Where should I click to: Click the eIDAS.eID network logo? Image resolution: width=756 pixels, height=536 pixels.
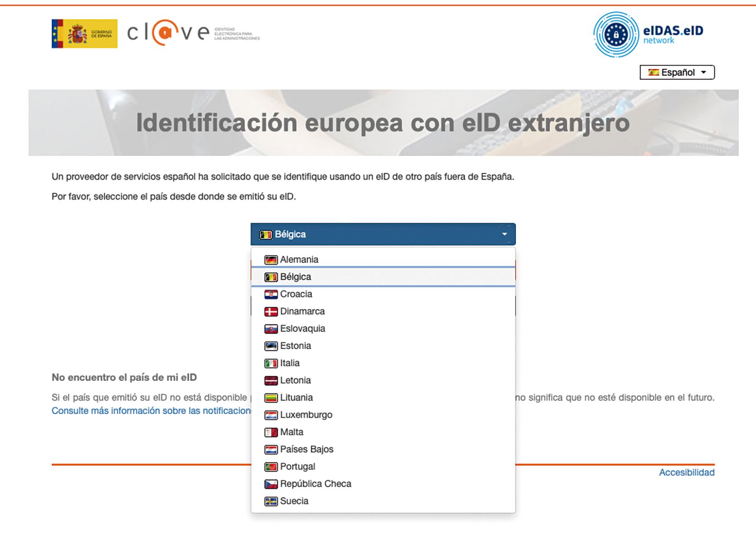click(x=648, y=34)
